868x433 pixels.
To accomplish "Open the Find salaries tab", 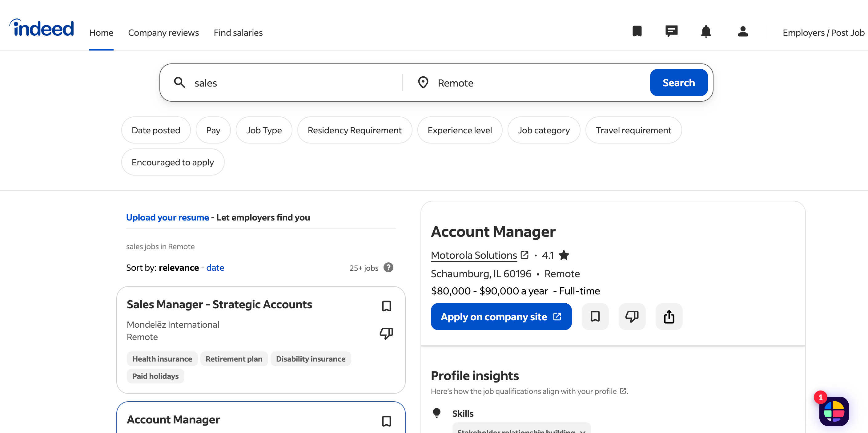I will [x=238, y=33].
